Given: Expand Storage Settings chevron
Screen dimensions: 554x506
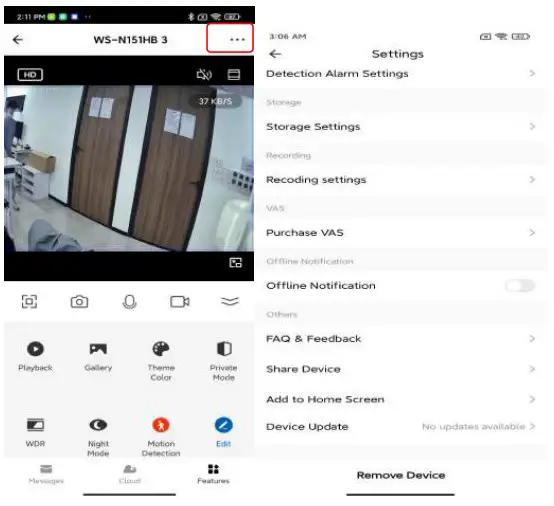Looking at the screenshot, I should [x=532, y=126].
